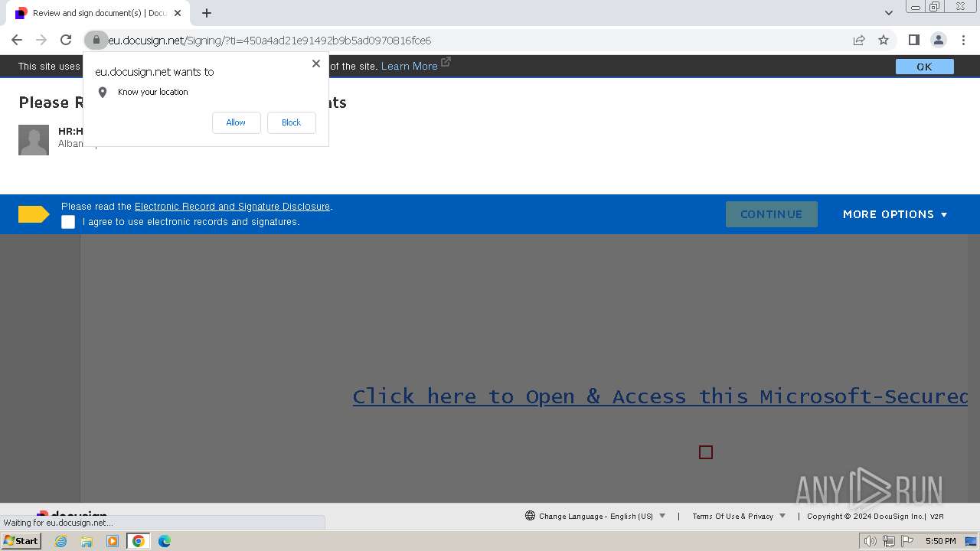Open a new browser tab
This screenshot has width=980, height=551.
(207, 13)
